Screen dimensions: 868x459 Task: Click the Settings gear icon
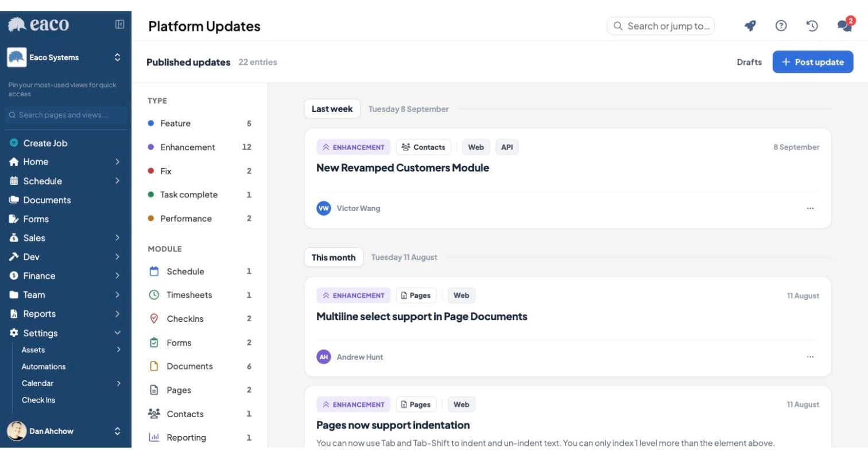(x=14, y=333)
